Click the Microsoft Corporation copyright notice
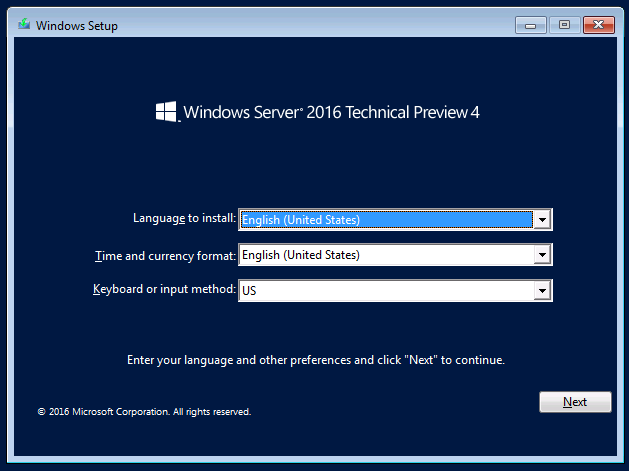629x471 pixels. coord(144,411)
